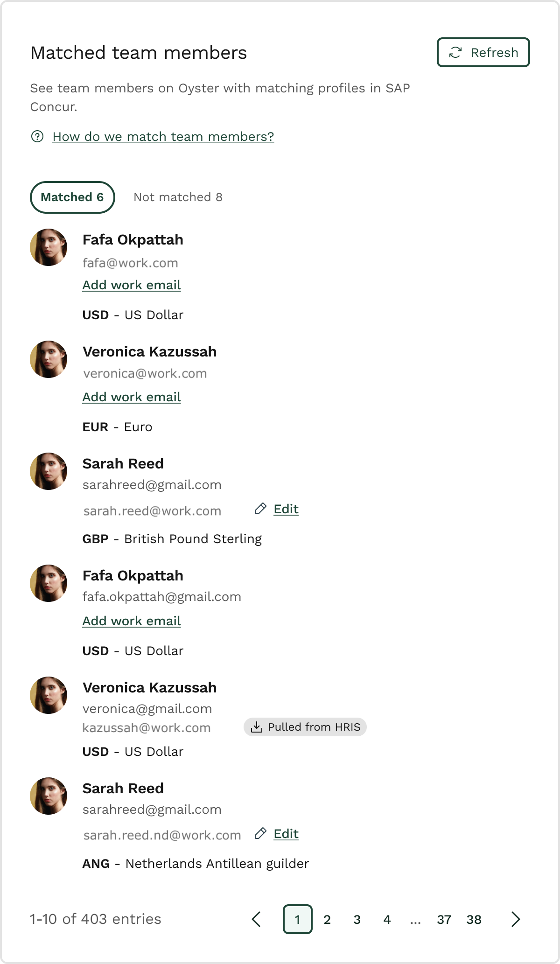Edit the sarah.reed.nd@work.com work email
Image resolution: width=560 pixels, height=964 pixels.
286,833
